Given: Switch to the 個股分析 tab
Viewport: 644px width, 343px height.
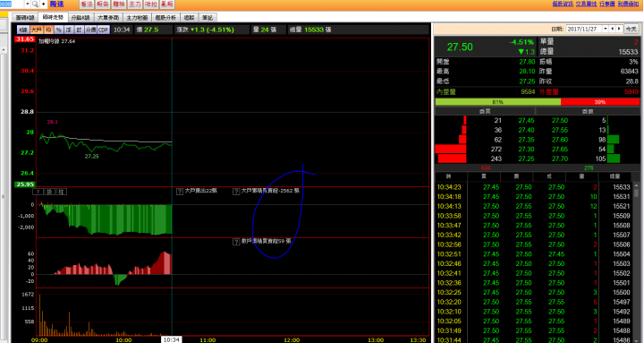Looking at the screenshot, I should point(165,18).
